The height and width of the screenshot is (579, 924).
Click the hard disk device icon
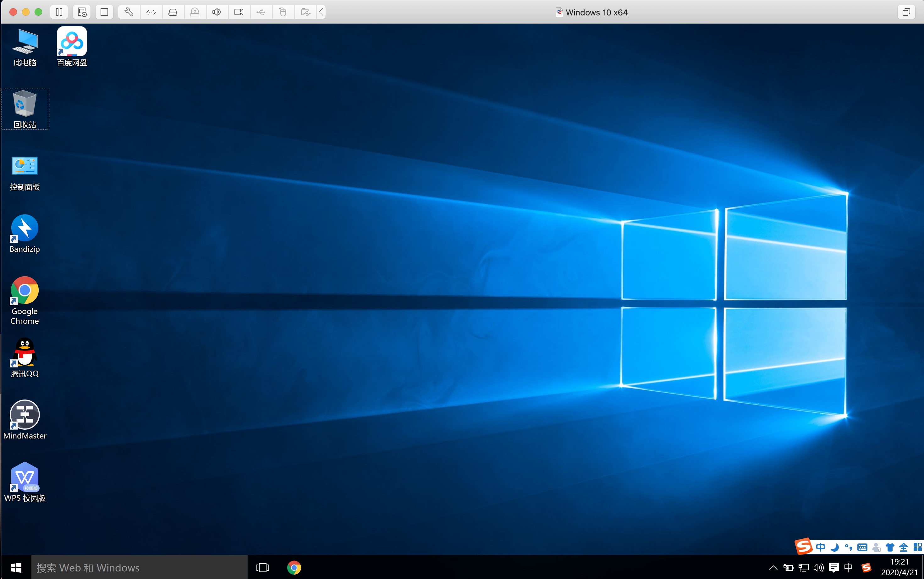point(173,12)
